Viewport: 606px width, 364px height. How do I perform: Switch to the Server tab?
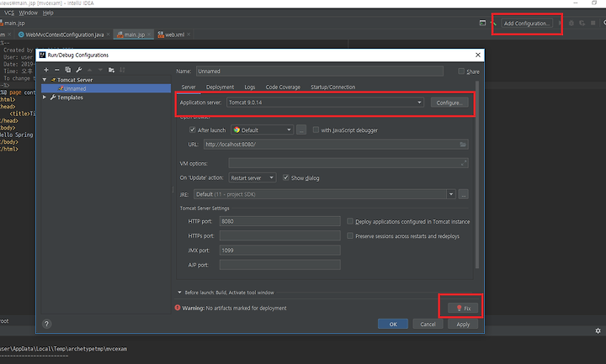pyautogui.click(x=189, y=87)
